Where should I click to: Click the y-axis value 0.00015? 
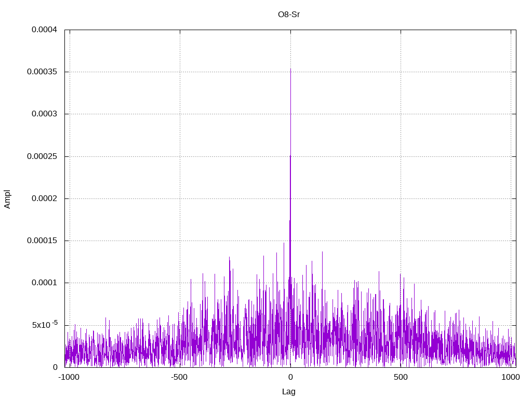pos(42,241)
